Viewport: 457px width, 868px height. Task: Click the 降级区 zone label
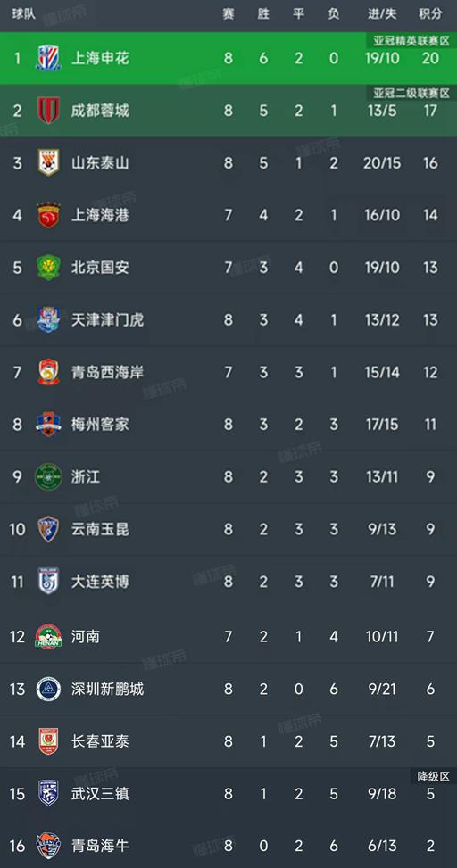pos(433,777)
